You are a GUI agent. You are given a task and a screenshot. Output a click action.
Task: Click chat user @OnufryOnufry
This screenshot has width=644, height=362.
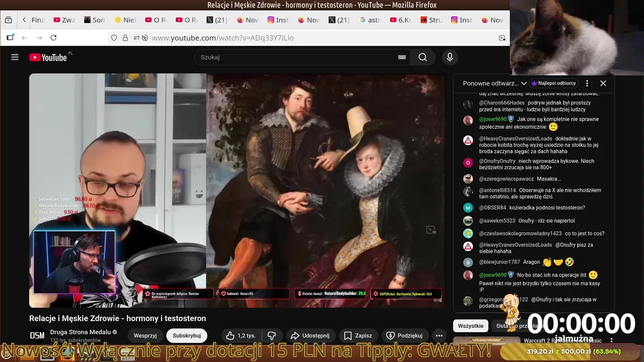click(x=497, y=161)
